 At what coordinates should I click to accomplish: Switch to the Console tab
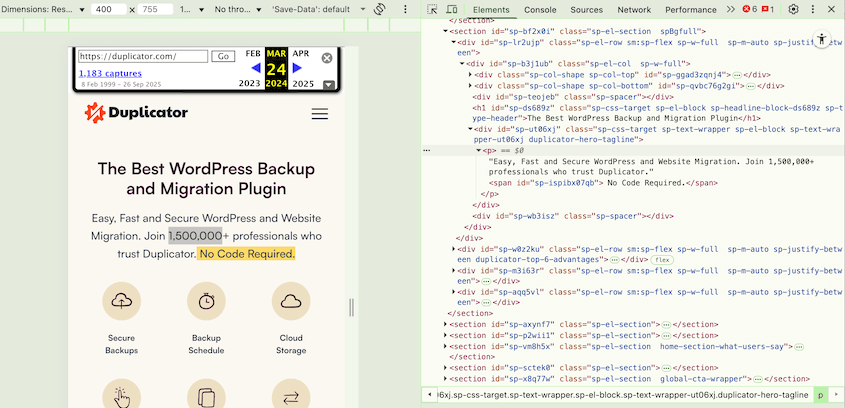click(540, 9)
